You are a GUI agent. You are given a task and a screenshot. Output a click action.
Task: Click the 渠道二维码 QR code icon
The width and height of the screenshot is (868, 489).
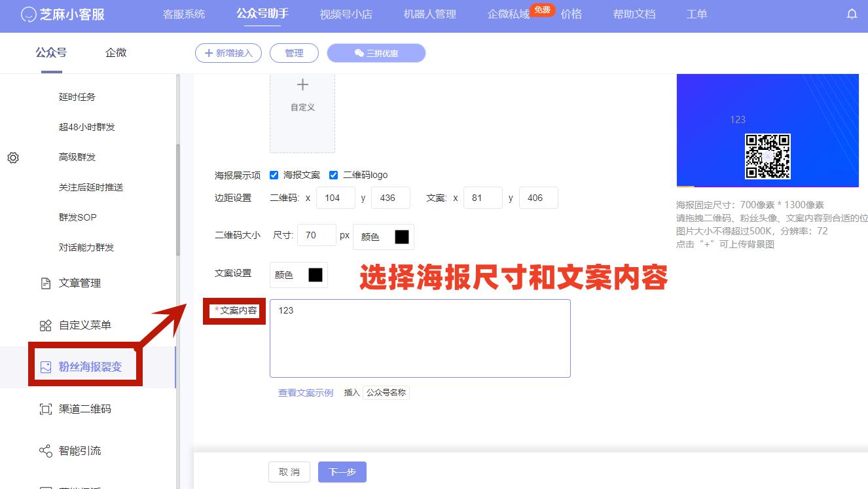tap(45, 408)
